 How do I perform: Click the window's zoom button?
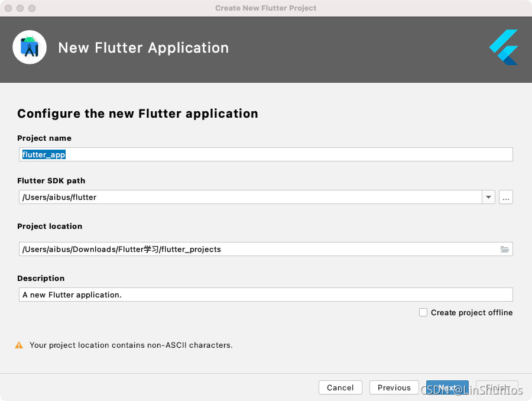[x=32, y=8]
